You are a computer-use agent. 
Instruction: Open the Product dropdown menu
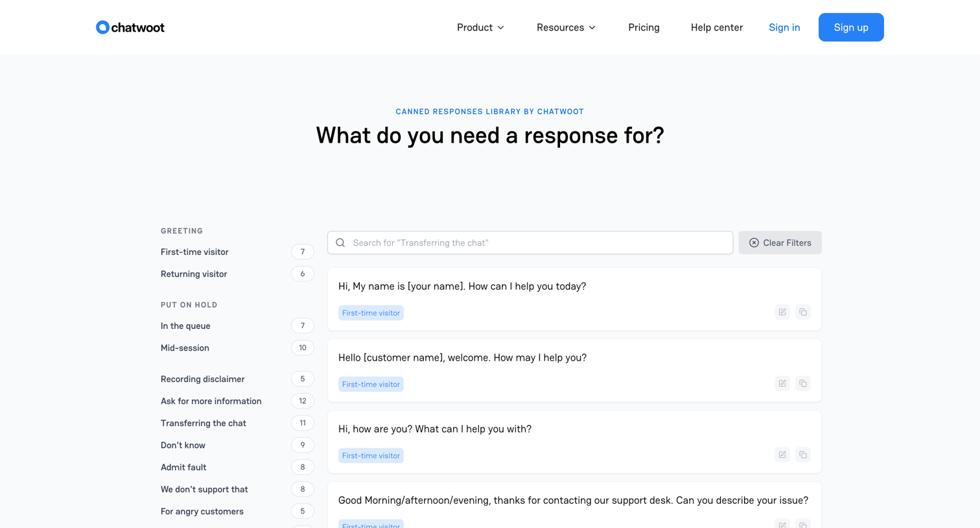point(480,27)
